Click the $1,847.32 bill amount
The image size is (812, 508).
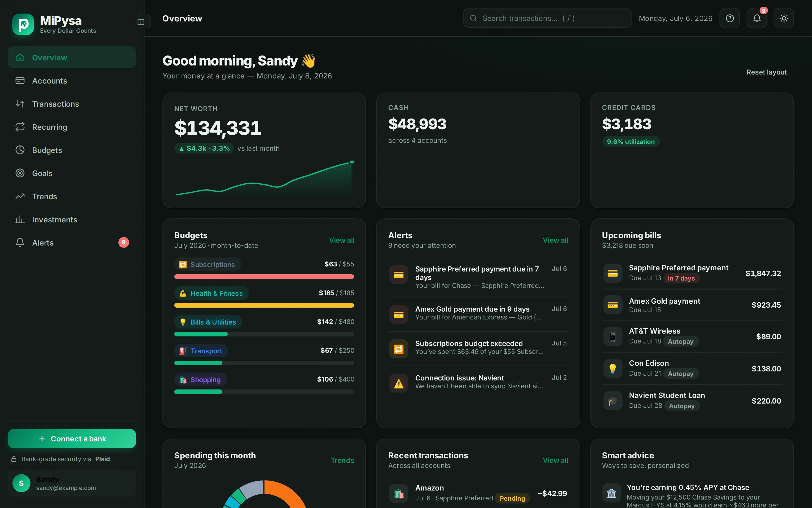pyautogui.click(x=763, y=273)
